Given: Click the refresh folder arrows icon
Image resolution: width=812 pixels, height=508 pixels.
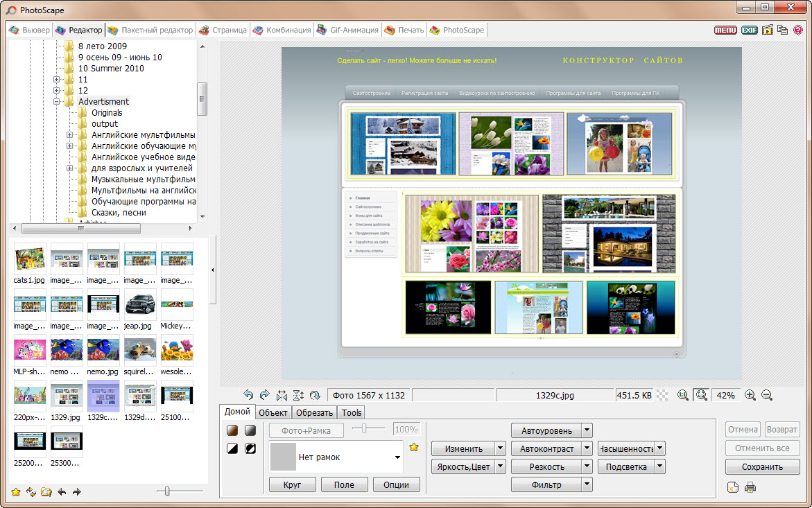Looking at the screenshot, I should pos(31,492).
